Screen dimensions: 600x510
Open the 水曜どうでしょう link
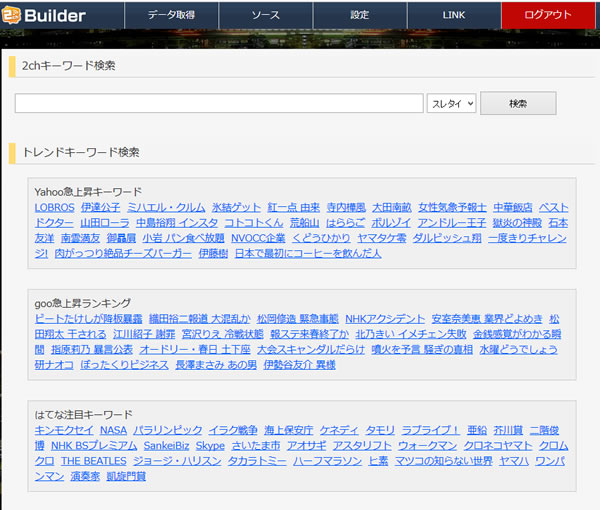point(518,350)
